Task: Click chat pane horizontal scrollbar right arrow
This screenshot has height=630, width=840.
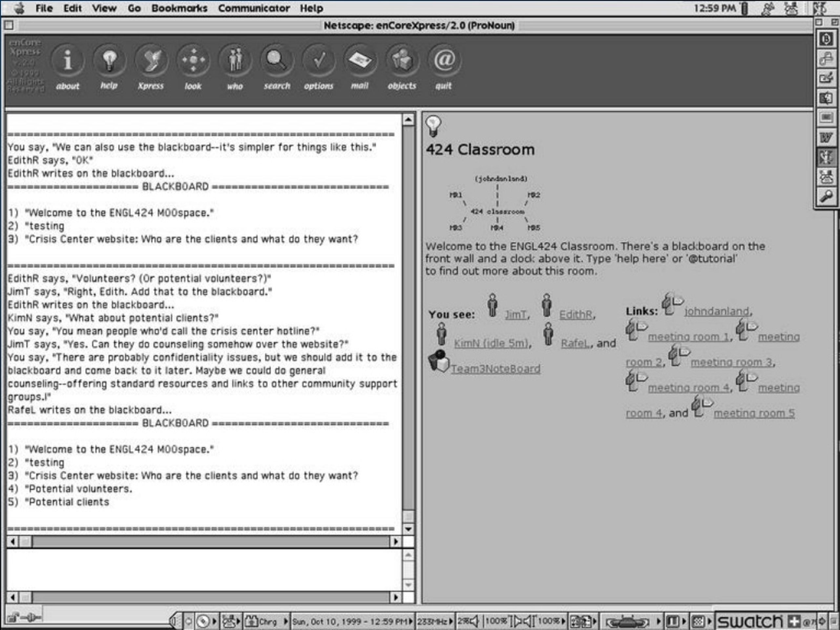Action: [x=396, y=541]
